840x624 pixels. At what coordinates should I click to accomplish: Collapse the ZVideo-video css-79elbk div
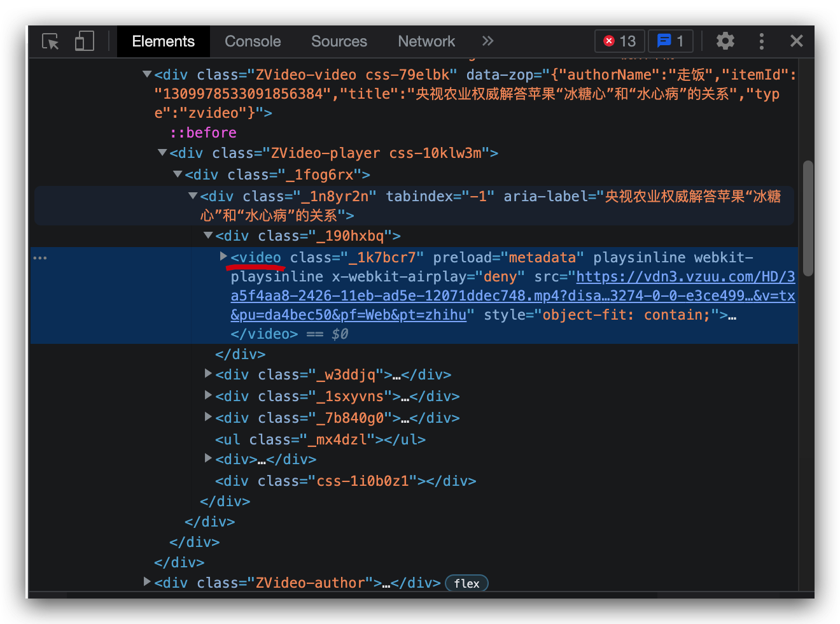click(147, 74)
